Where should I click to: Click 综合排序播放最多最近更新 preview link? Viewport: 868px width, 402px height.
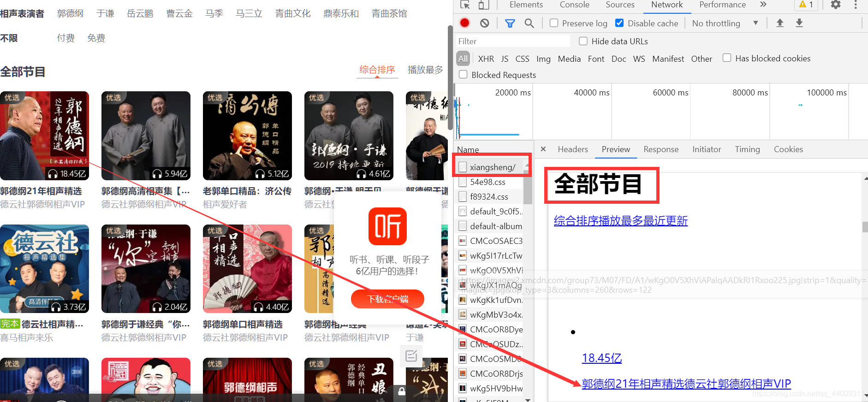pos(620,221)
